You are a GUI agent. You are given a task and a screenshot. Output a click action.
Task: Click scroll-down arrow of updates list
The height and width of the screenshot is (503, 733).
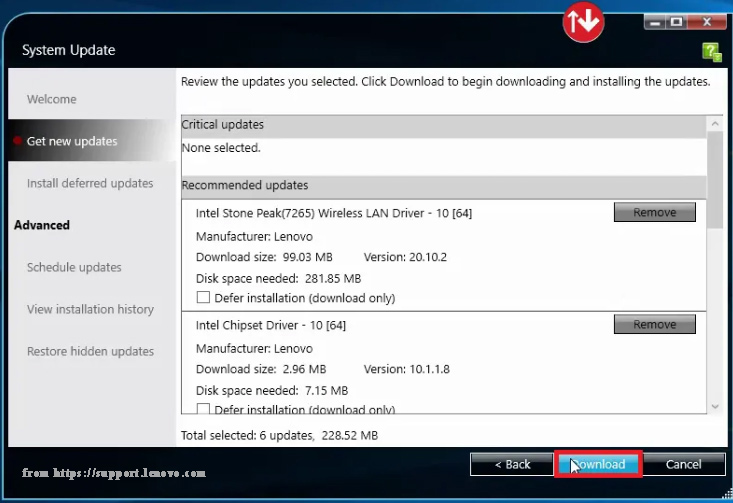(x=715, y=406)
